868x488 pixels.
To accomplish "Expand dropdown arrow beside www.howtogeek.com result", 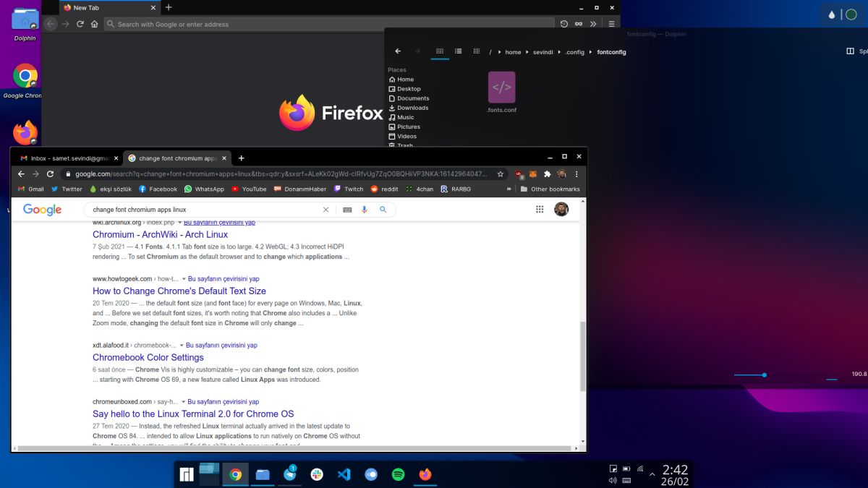I will (184, 279).
